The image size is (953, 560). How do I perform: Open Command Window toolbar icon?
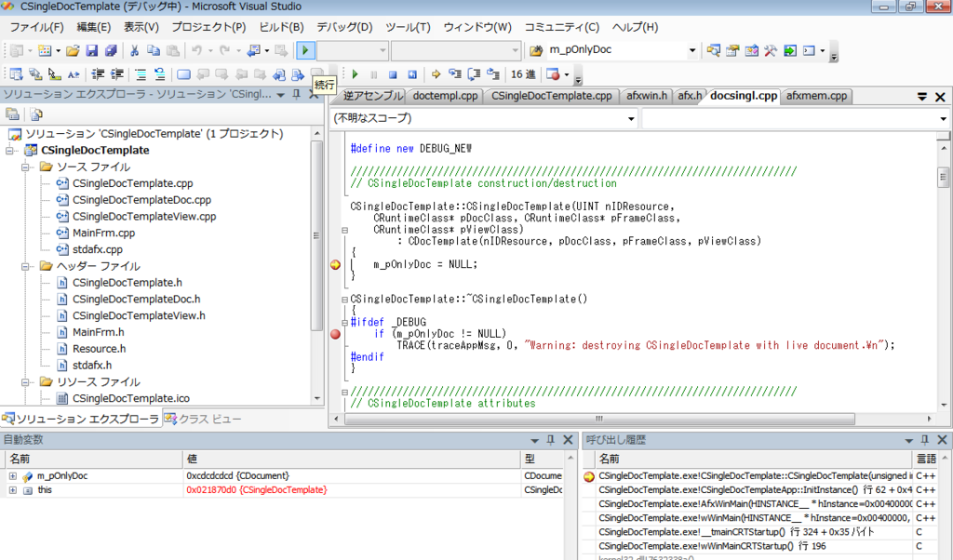coord(809,50)
